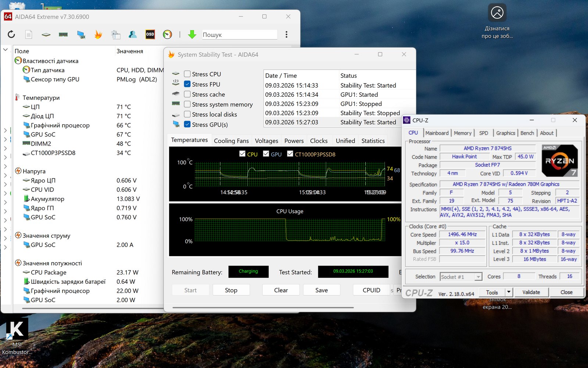Open the System Stability Test flame icon
588x368 pixels.
pyautogui.click(x=98, y=35)
